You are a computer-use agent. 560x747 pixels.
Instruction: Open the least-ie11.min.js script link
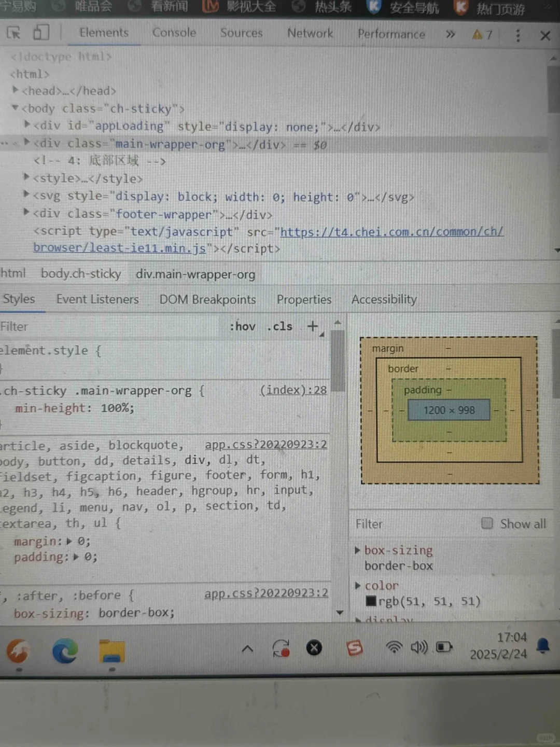coord(268,240)
